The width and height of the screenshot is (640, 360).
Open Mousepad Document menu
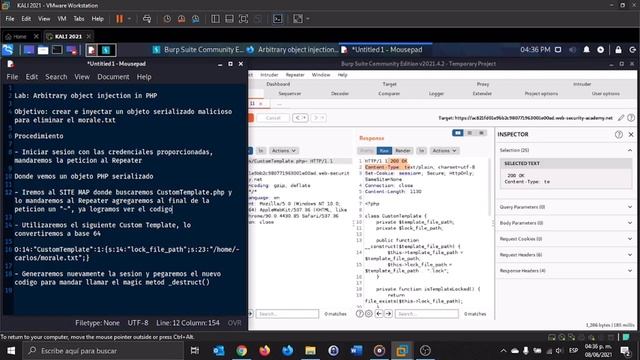point(113,77)
